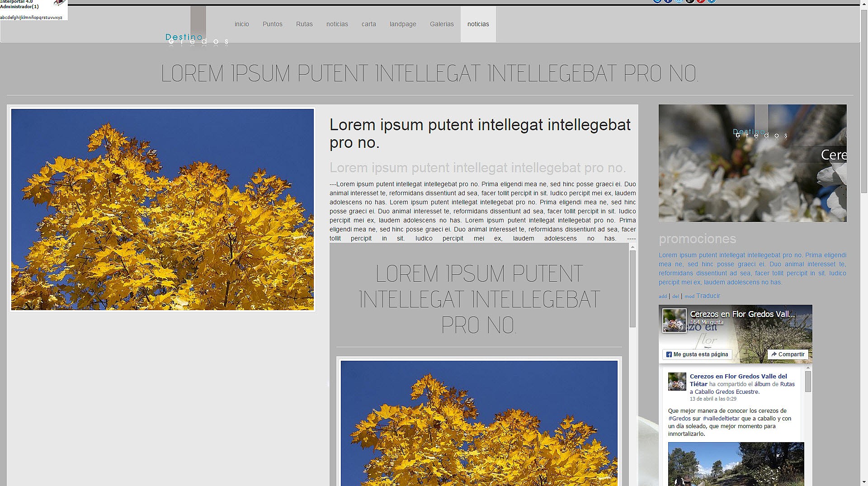This screenshot has width=868, height=486.
Task: Open the carta menu item
Action: 368,24
